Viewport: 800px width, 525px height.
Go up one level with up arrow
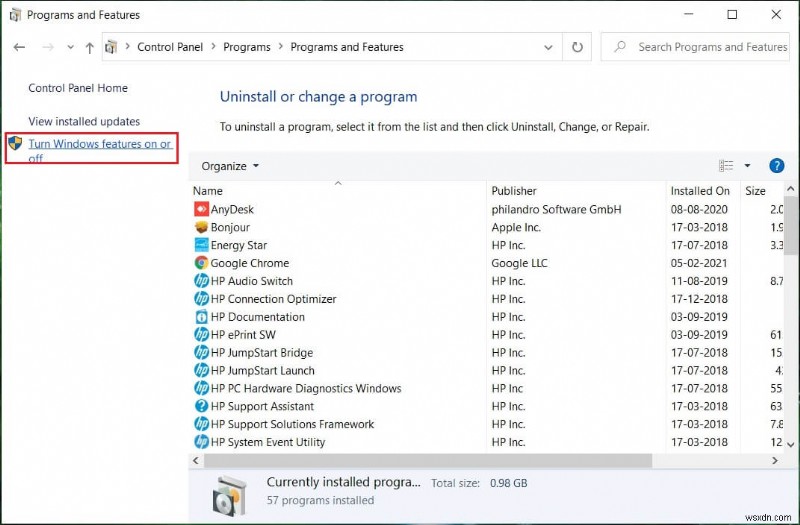[90, 47]
